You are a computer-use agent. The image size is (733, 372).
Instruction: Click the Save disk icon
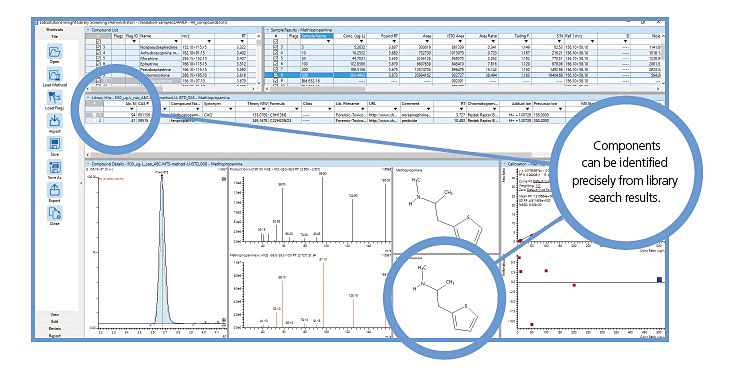point(55,144)
